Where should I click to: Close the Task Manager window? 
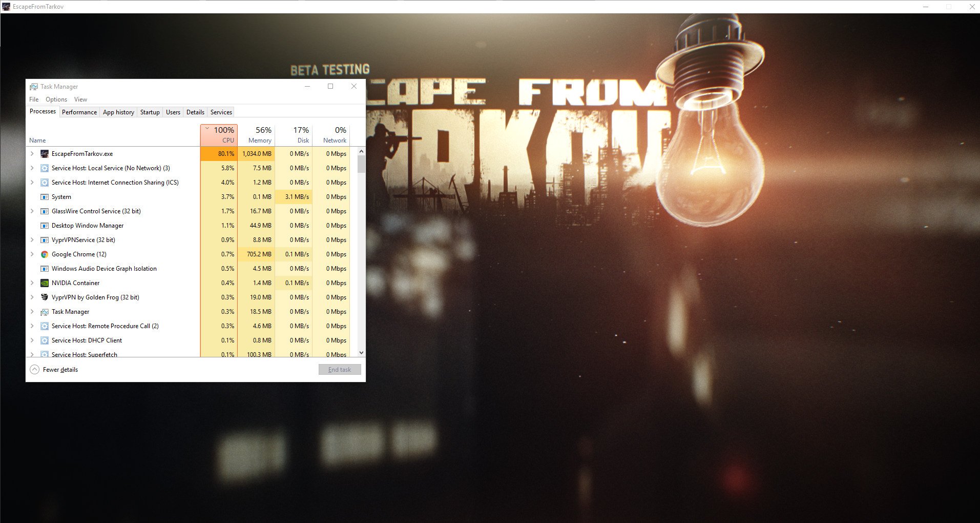(354, 86)
